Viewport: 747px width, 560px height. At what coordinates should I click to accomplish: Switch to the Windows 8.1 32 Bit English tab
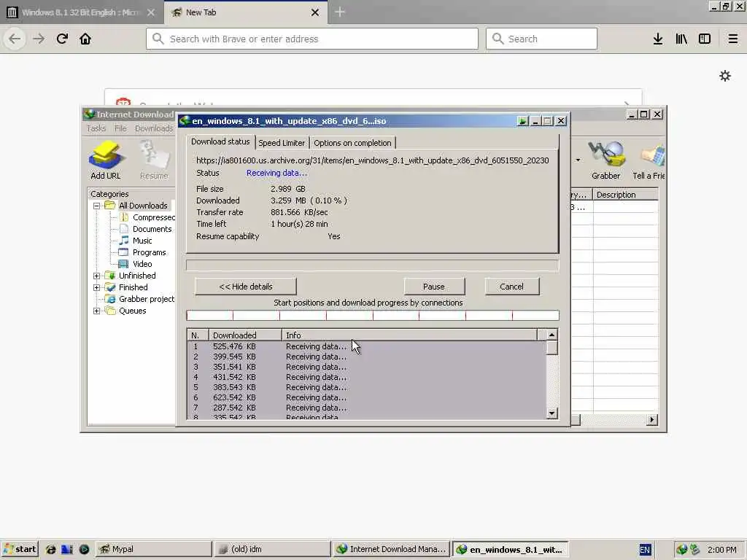coord(81,12)
